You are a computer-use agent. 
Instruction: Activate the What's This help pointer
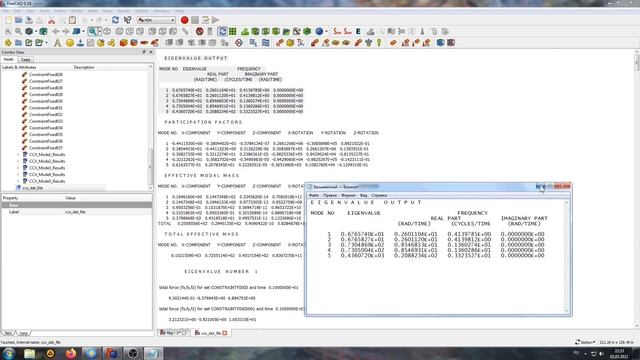pos(127,20)
